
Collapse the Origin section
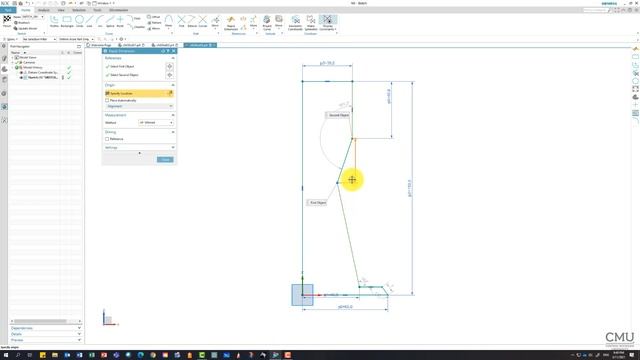(x=173, y=85)
